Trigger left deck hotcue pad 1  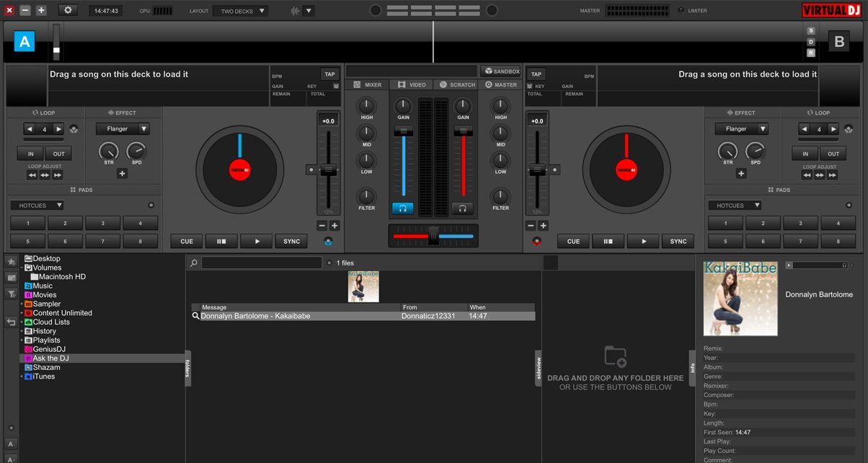pyautogui.click(x=27, y=224)
